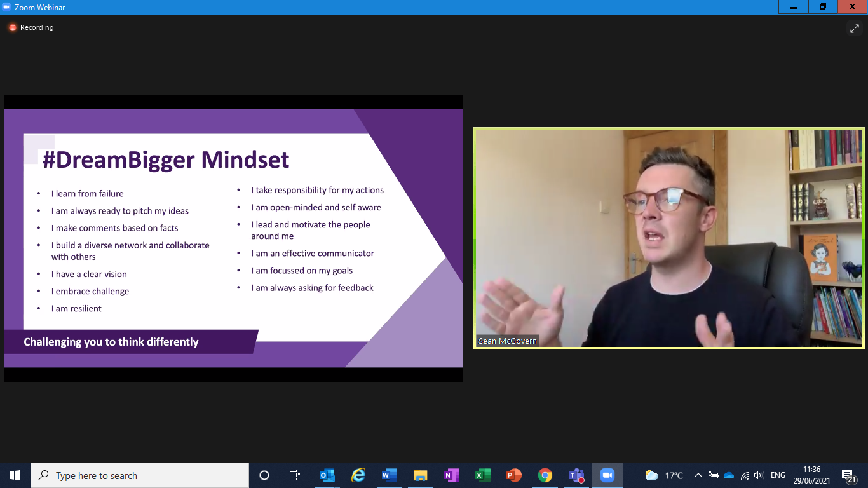The height and width of the screenshot is (488, 868).
Task: Click the red Recording indicator
Action: [x=12, y=28]
